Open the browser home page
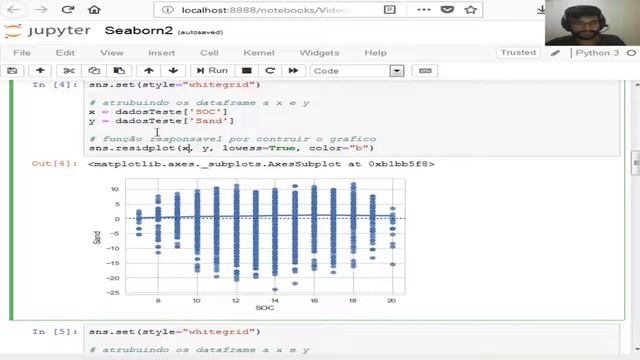The image size is (640, 360). click(x=94, y=10)
